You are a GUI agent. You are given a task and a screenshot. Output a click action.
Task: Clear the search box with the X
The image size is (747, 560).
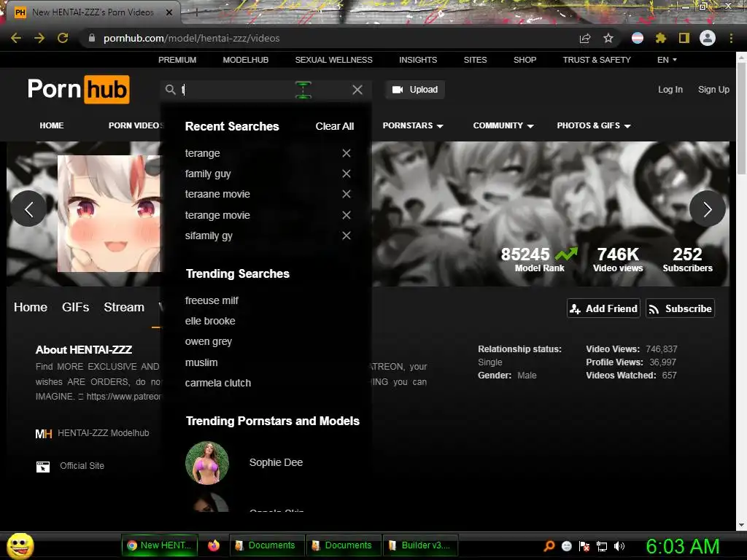(357, 90)
